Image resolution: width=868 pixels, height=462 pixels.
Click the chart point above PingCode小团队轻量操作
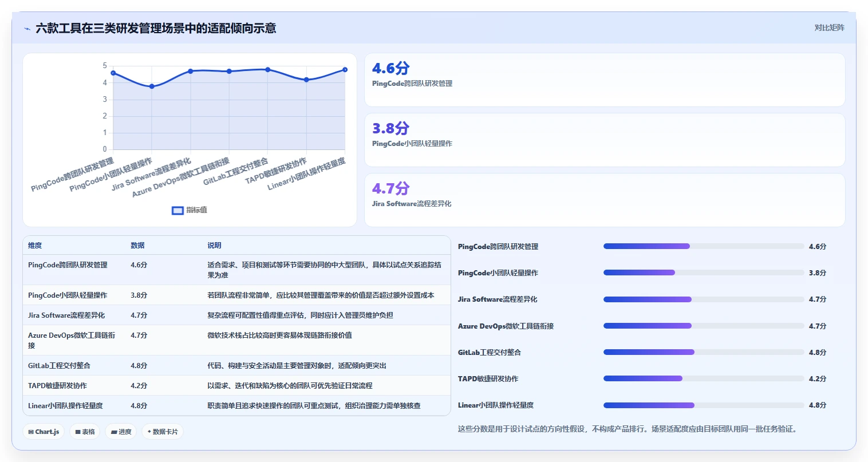click(152, 86)
